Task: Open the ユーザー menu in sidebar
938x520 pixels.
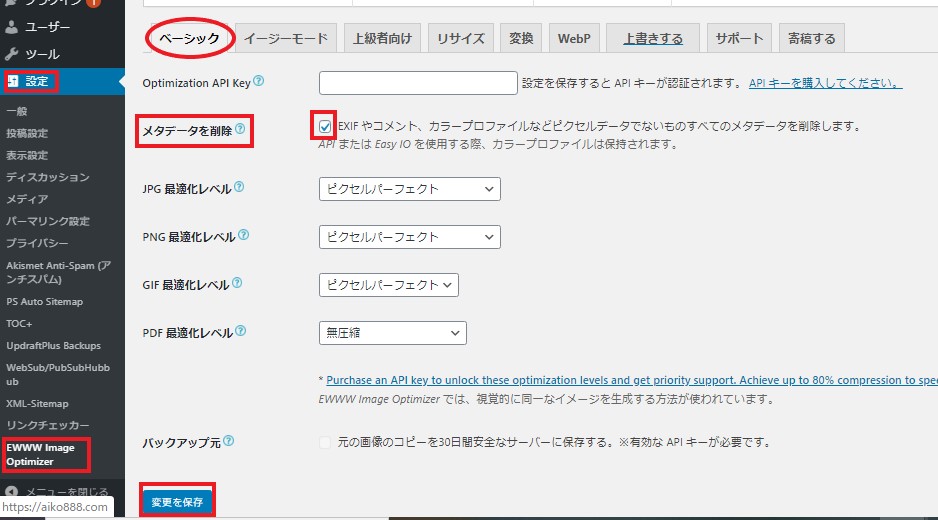Action: (62, 27)
